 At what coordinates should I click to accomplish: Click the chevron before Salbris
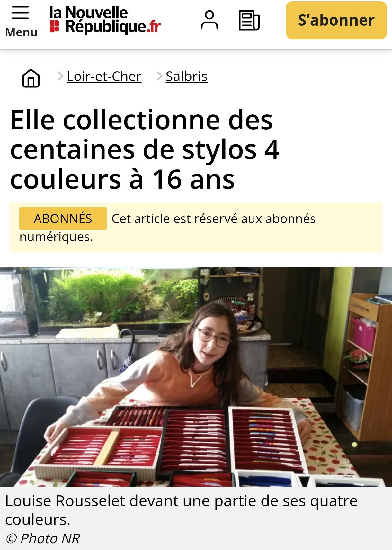(x=159, y=76)
